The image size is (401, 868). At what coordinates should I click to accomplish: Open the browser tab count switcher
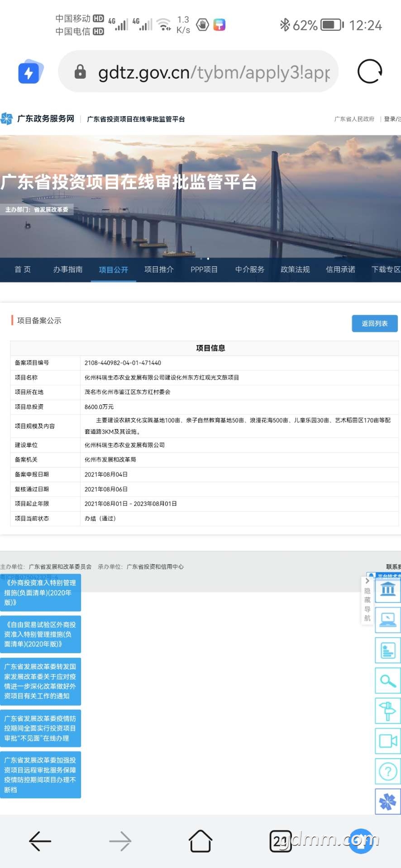(281, 841)
